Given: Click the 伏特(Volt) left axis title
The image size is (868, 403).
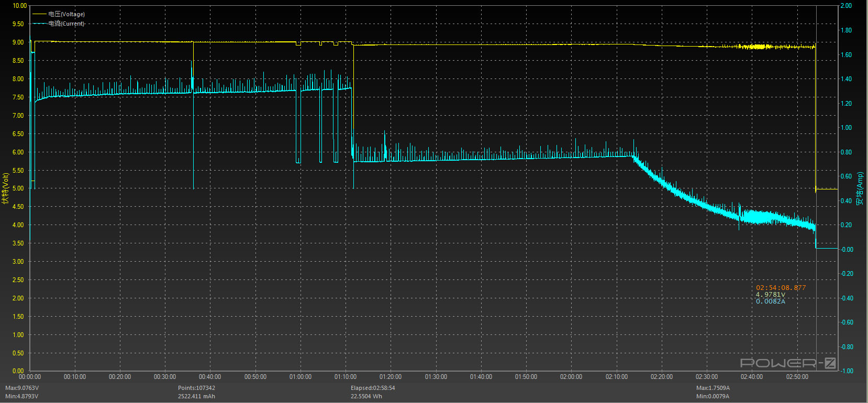Looking at the screenshot, I should click(x=6, y=188).
